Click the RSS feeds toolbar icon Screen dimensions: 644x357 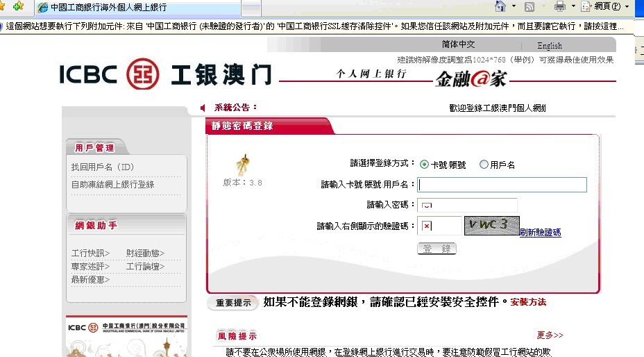529,6
